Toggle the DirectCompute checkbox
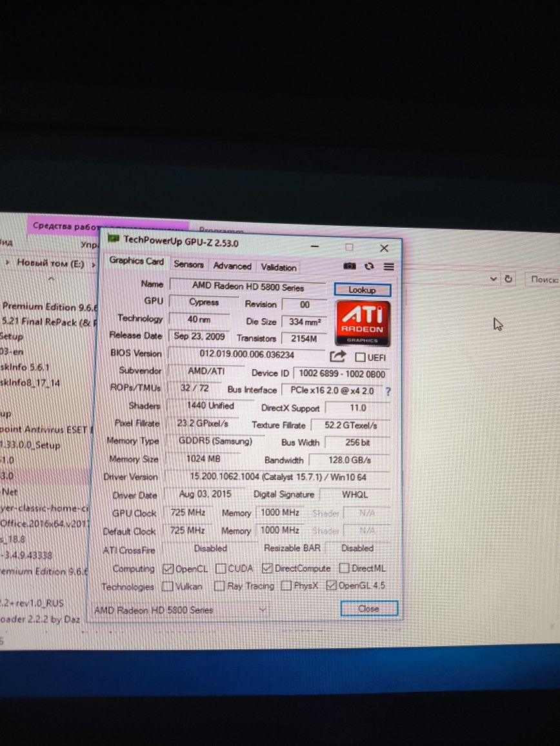 tap(267, 569)
